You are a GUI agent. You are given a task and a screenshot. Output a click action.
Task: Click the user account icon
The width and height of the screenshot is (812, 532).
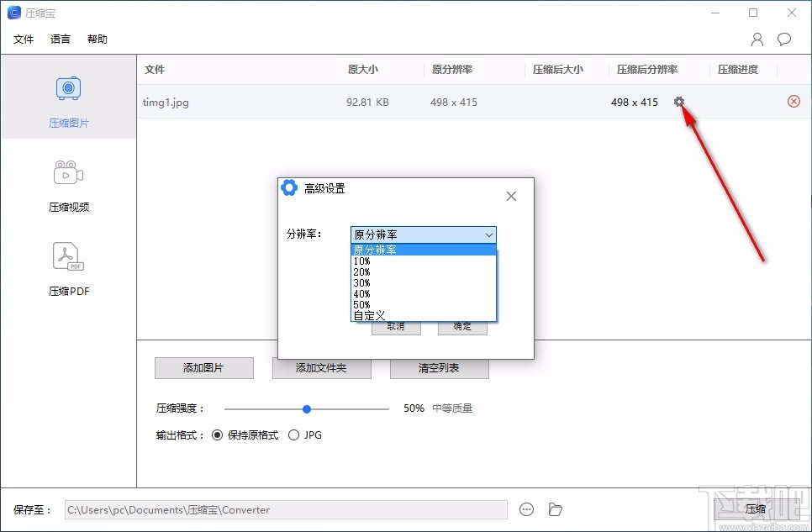pyautogui.click(x=756, y=39)
